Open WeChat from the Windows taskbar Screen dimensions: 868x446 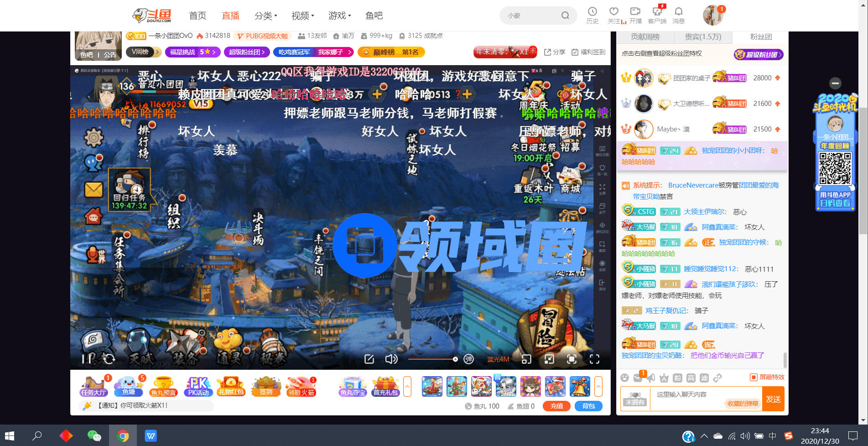coord(94,436)
